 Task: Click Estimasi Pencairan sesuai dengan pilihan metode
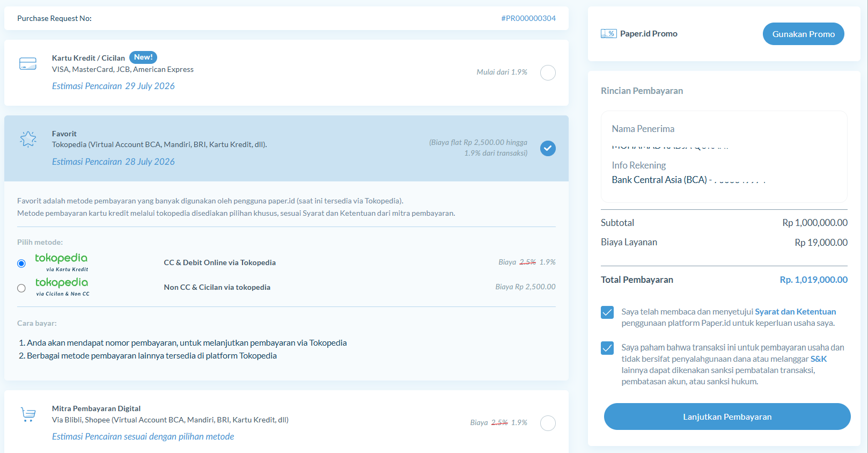[143, 436]
